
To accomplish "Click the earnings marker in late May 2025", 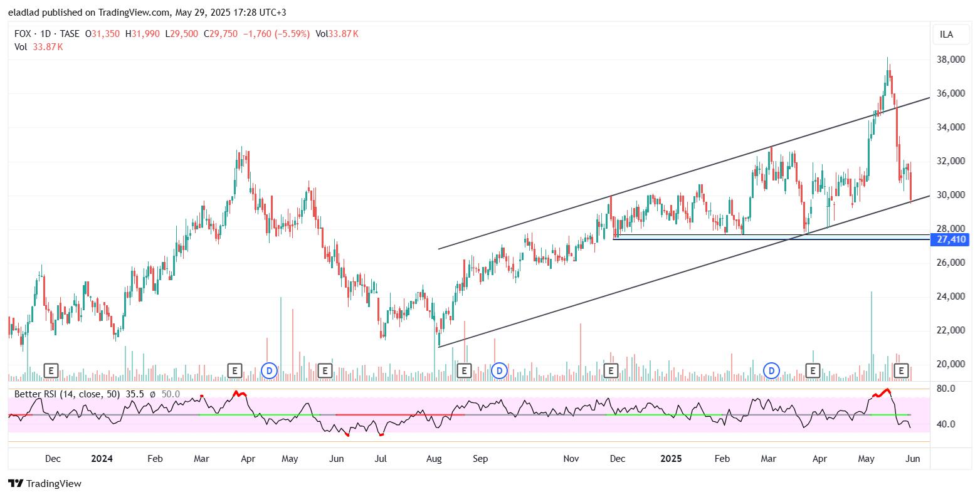I will [902, 370].
